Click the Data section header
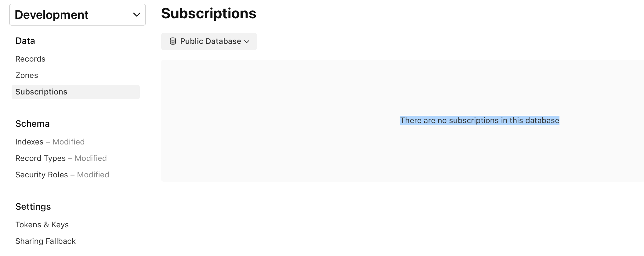The image size is (644, 256). (25, 41)
